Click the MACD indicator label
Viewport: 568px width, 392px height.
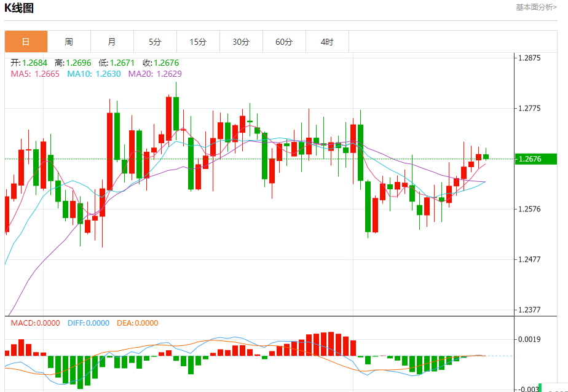coord(34,323)
